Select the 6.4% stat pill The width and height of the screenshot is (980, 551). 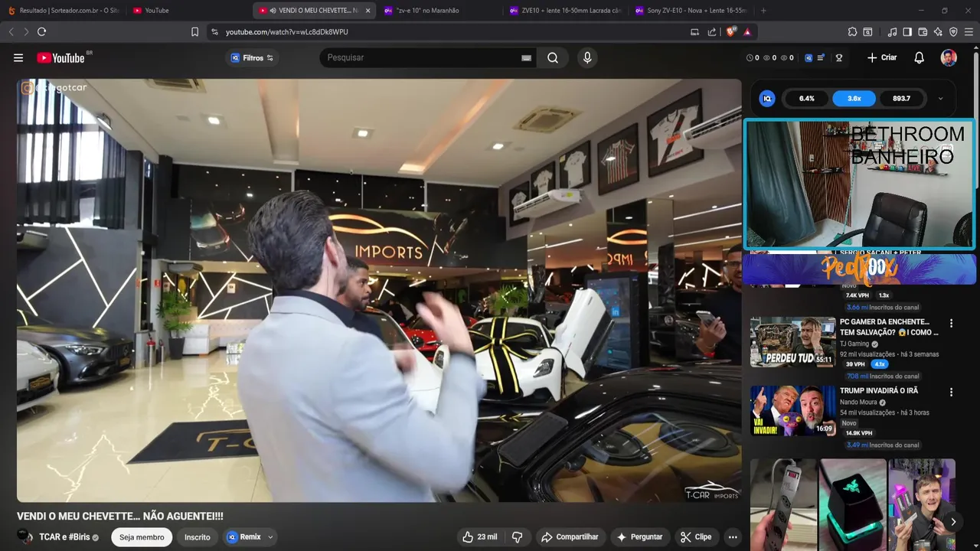coord(806,98)
